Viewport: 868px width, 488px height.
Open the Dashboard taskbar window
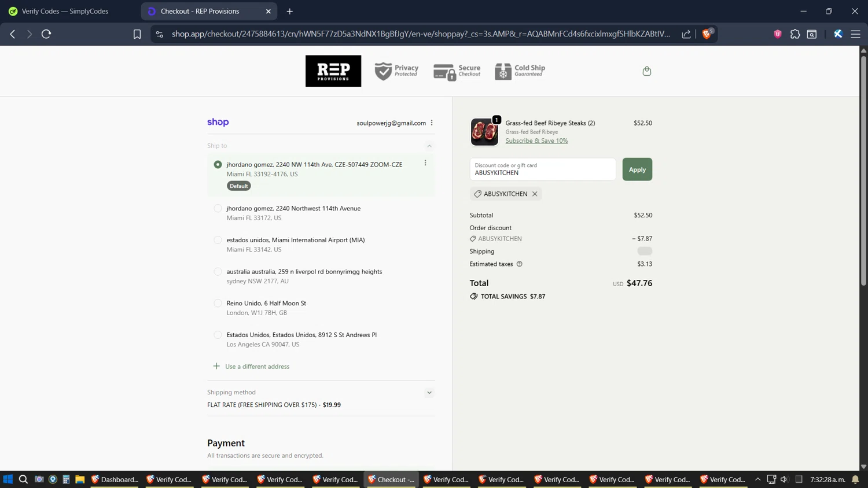point(115,479)
